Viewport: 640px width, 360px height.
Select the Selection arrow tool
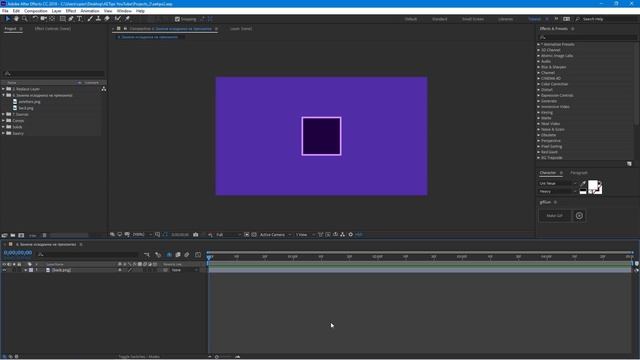pos(7,19)
